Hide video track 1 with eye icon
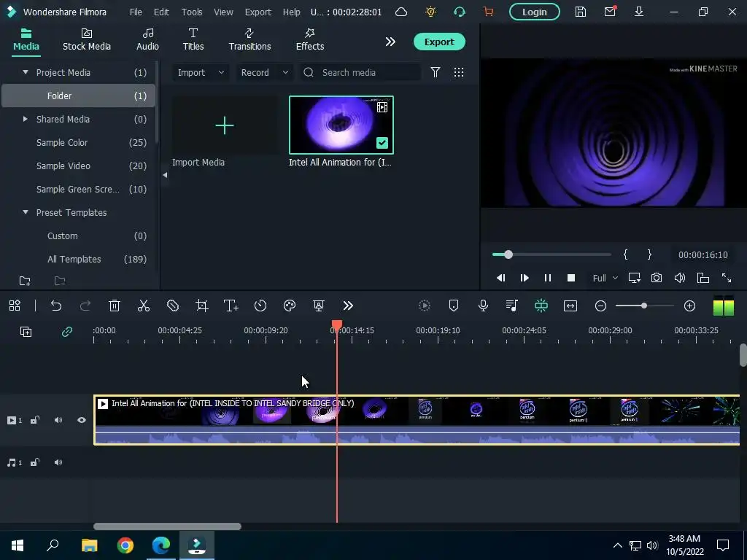Screen dimensions: 747x560 tap(82, 420)
